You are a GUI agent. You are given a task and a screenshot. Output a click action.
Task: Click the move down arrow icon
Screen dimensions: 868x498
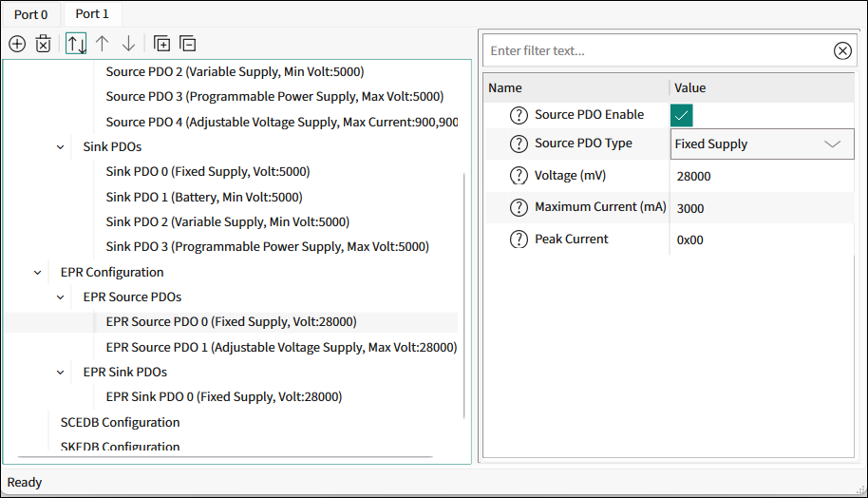point(128,44)
